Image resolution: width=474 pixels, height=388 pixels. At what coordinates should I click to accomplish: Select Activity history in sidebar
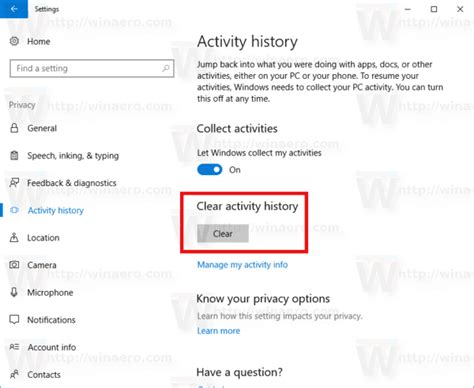coord(56,210)
